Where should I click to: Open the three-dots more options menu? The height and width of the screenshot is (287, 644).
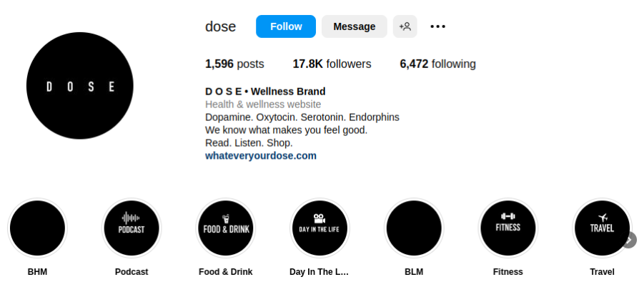tap(438, 26)
